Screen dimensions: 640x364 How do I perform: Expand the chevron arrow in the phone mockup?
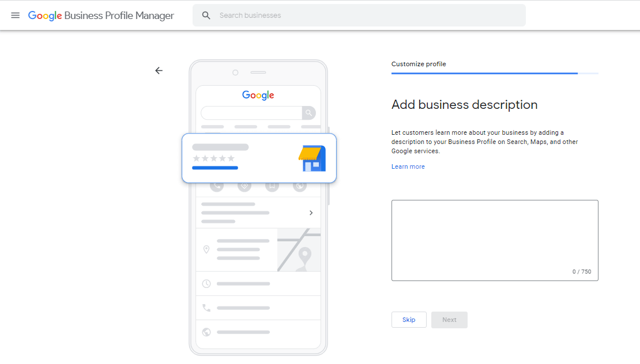[x=311, y=213]
